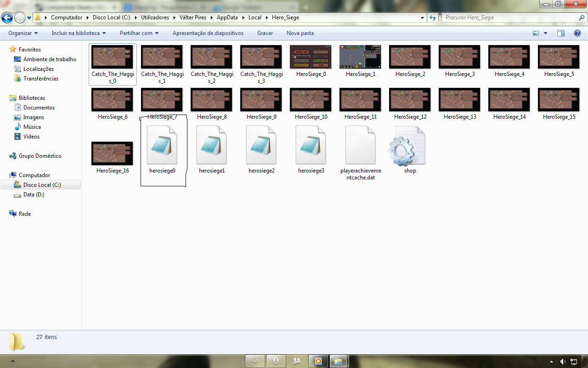Click Apresentação de diapositivos
Viewport: 588px width, 368px height.
click(208, 33)
